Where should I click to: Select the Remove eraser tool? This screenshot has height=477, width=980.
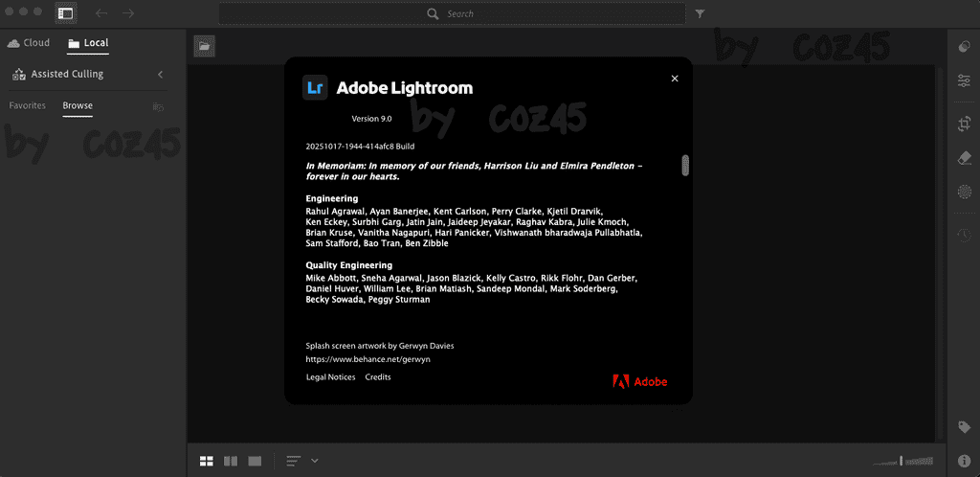coord(965,157)
